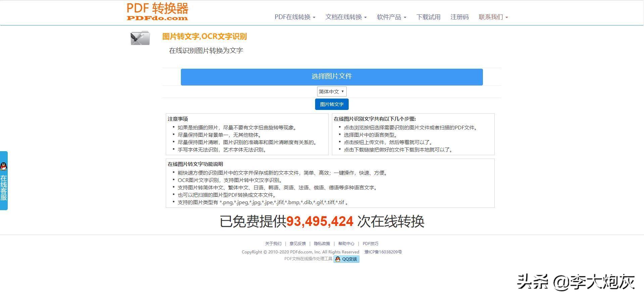The width and height of the screenshot is (644, 299).
Task: Click the PDF 转换器 PDFdo.com logo
Action: (157, 12)
